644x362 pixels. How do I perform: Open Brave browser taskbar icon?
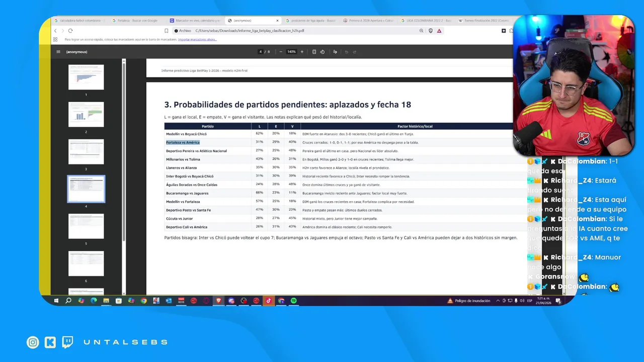point(219,301)
